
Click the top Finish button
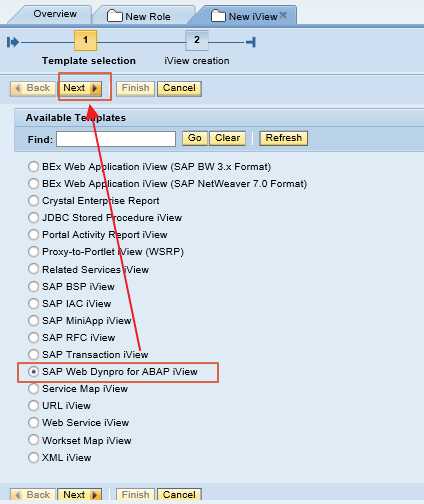[135, 88]
